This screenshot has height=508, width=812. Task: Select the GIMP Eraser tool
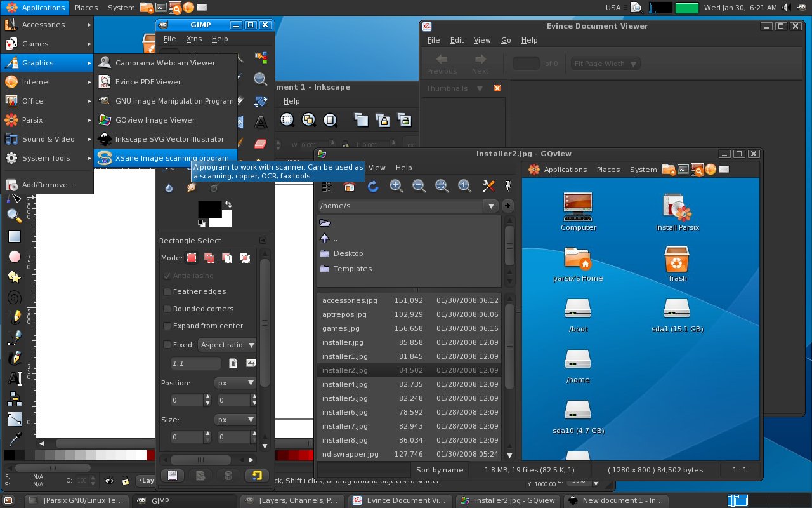pyautogui.click(x=260, y=144)
